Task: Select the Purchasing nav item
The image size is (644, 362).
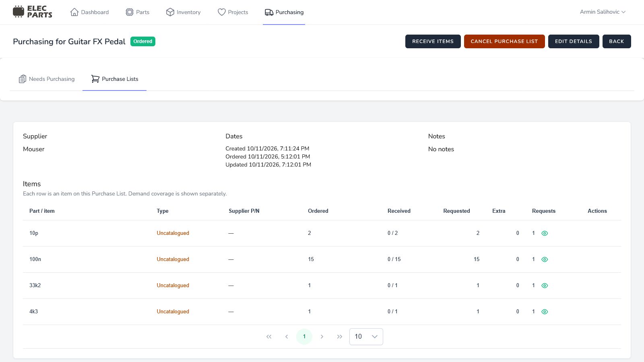Action: [284, 12]
